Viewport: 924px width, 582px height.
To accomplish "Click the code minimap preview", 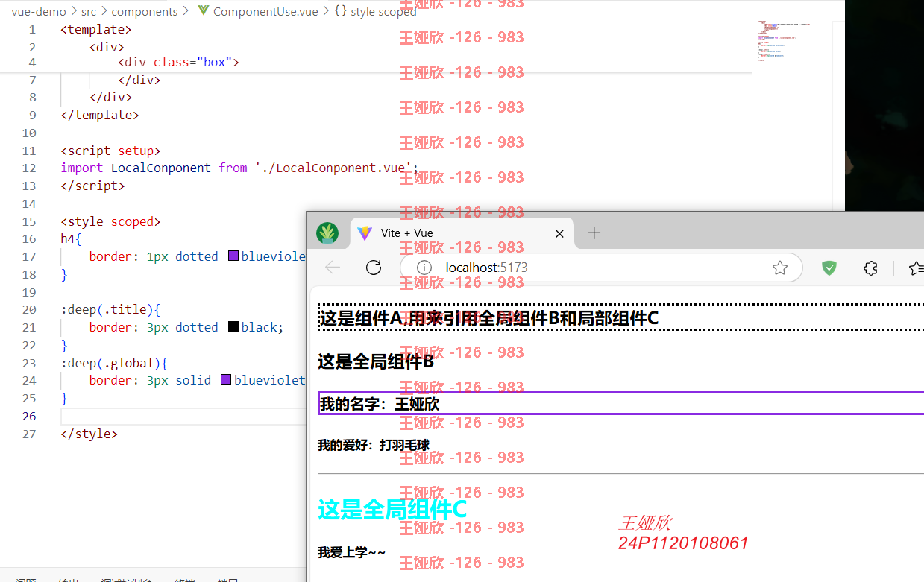I will [x=784, y=41].
